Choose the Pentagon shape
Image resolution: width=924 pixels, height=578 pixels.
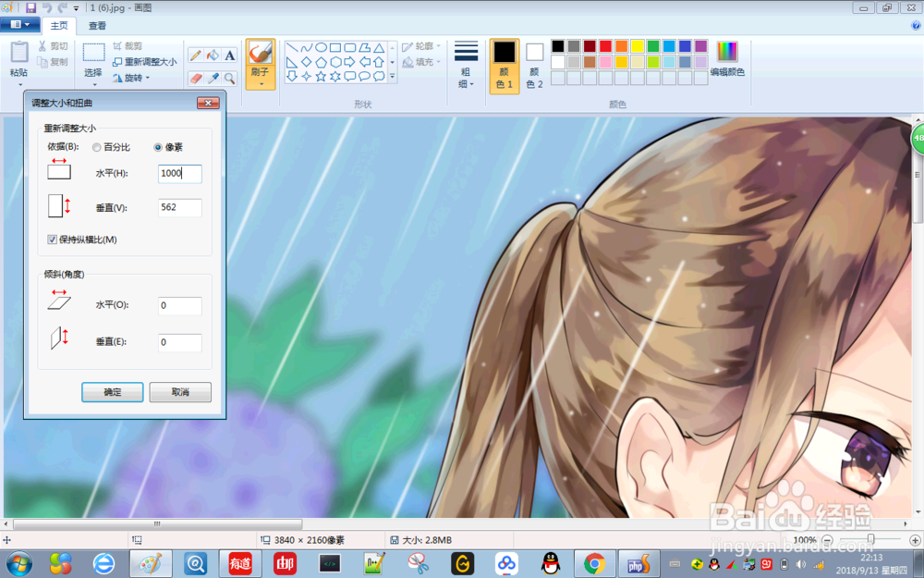pyautogui.click(x=322, y=62)
